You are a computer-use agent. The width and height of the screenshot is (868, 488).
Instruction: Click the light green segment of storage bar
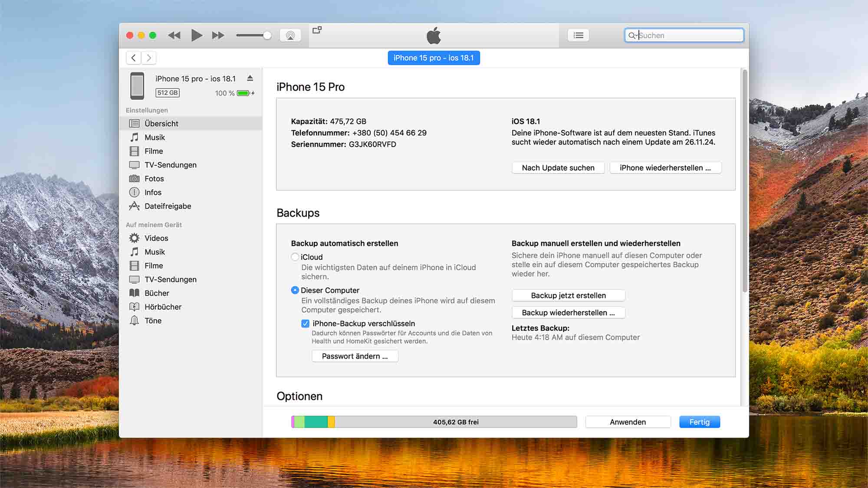coord(299,422)
